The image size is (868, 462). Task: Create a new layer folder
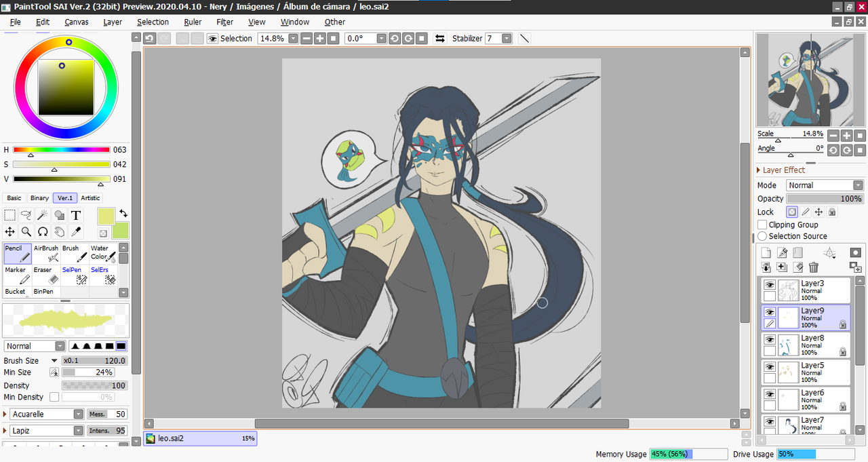797,252
